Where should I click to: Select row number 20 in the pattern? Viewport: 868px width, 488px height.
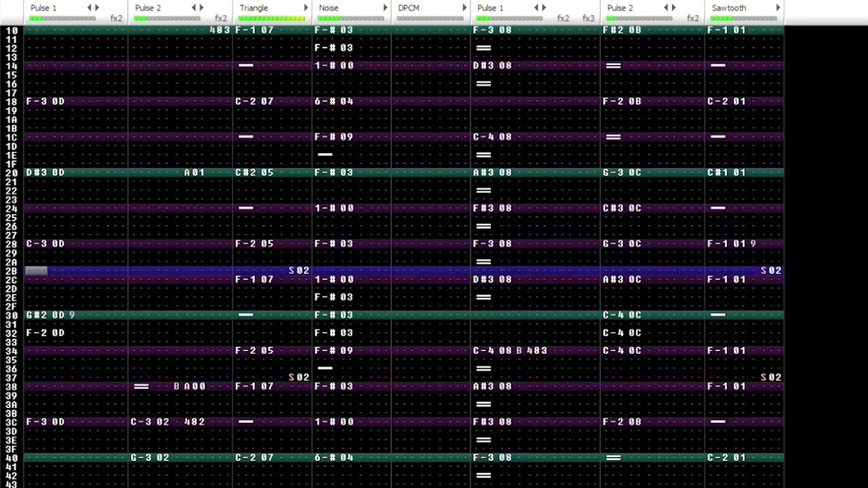pyautogui.click(x=12, y=173)
